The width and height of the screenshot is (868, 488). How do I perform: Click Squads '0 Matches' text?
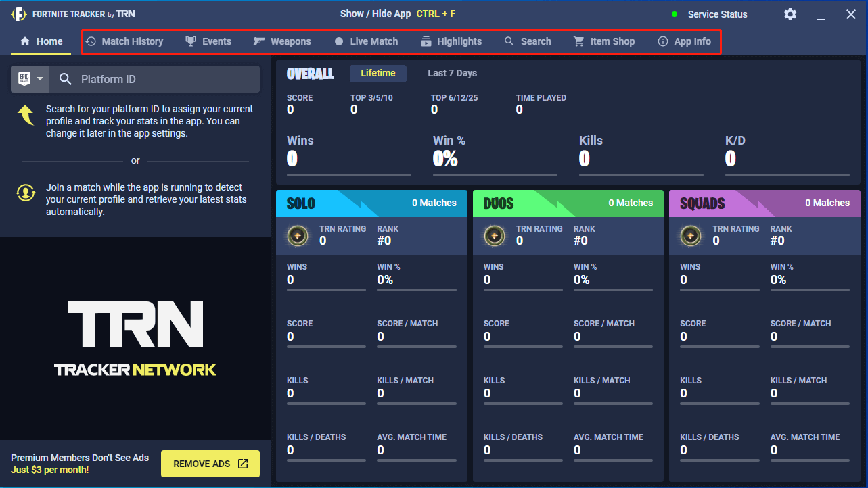coord(827,203)
